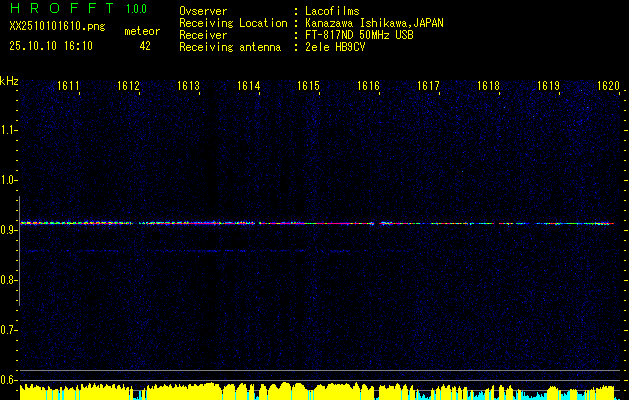Viewport: 629px width, 400px height.
Task: Click the kHz axis unit label
Action: click(9, 80)
